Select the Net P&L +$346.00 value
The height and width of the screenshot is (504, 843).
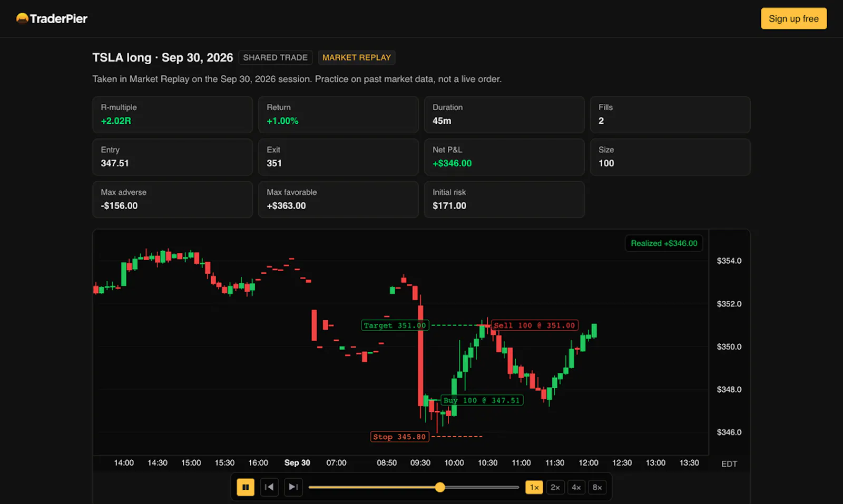(452, 163)
